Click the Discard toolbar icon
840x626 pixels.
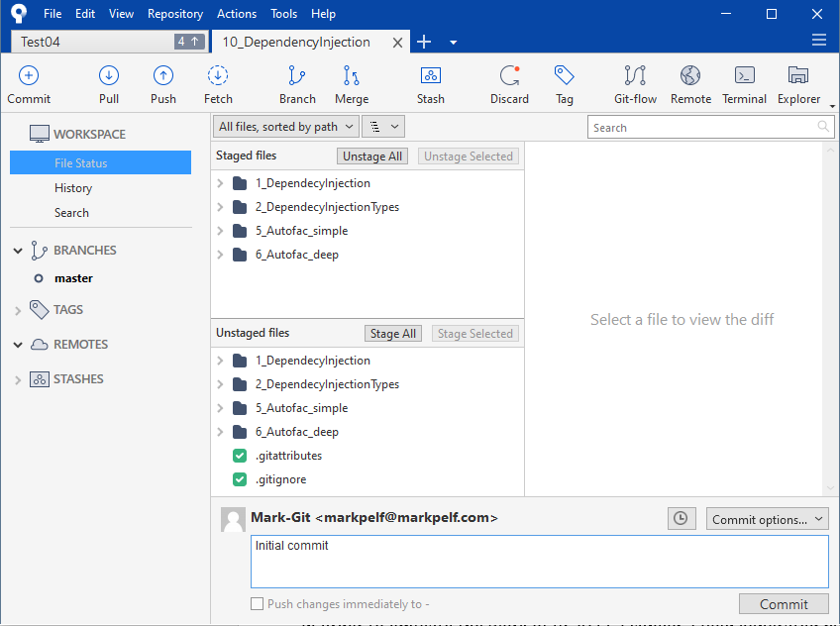[x=509, y=75]
